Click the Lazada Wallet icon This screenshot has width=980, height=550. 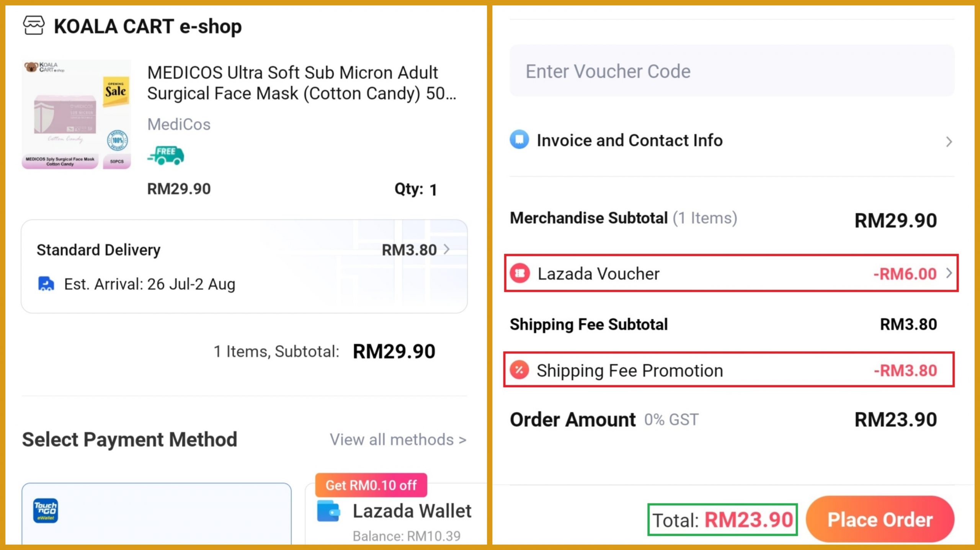tap(328, 511)
